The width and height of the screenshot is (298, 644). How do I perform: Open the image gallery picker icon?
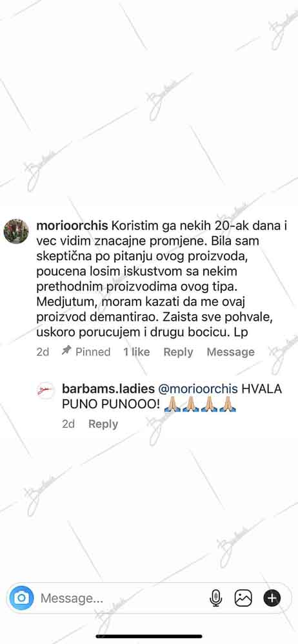pyautogui.click(x=243, y=598)
